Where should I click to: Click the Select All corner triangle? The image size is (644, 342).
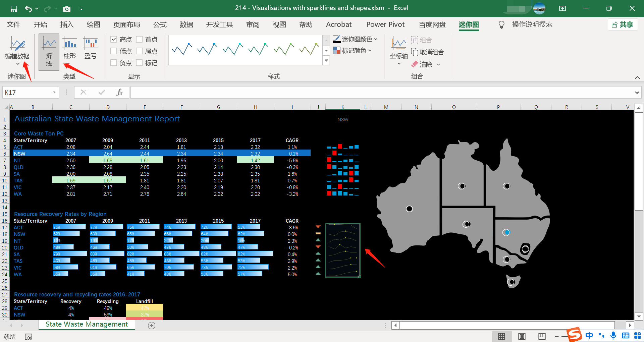(x=7, y=107)
